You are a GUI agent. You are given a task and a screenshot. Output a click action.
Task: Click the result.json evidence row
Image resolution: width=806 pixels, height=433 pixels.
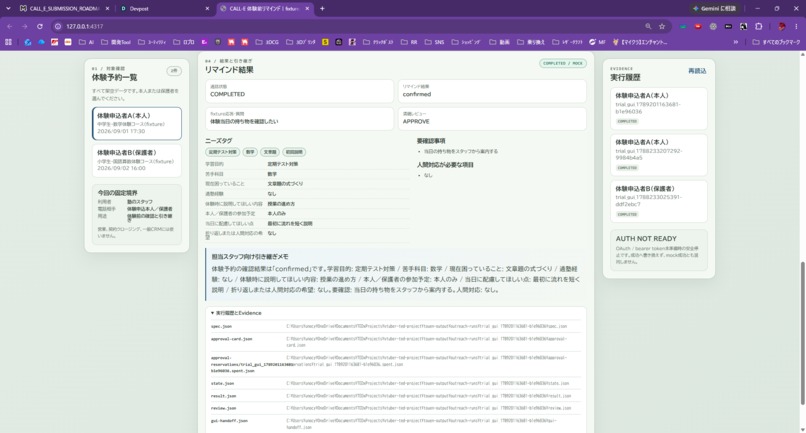coord(396,395)
